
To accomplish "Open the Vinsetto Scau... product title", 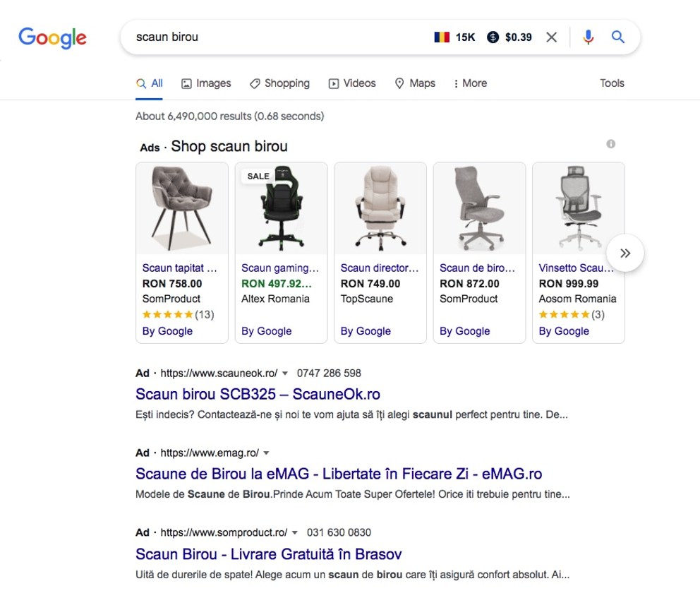I will point(575,268).
